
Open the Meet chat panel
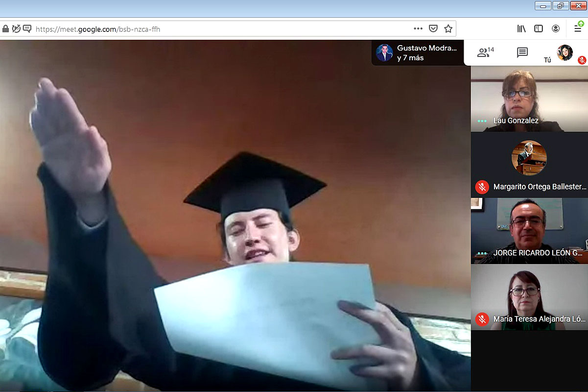(x=522, y=52)
